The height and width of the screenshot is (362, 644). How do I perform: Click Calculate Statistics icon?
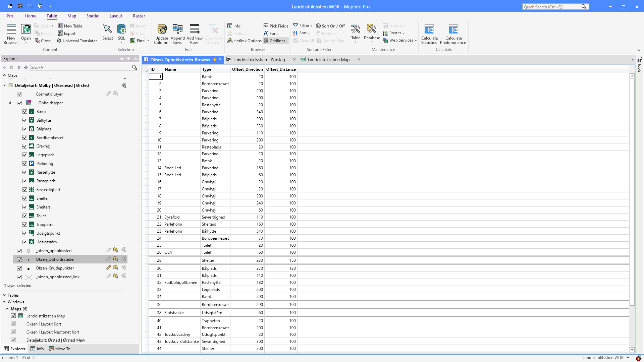(429, 29)
